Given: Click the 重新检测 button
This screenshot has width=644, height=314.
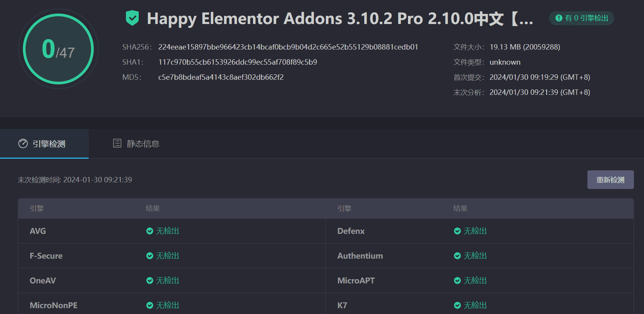Looking at the screenshot, I should click(610, 180).
